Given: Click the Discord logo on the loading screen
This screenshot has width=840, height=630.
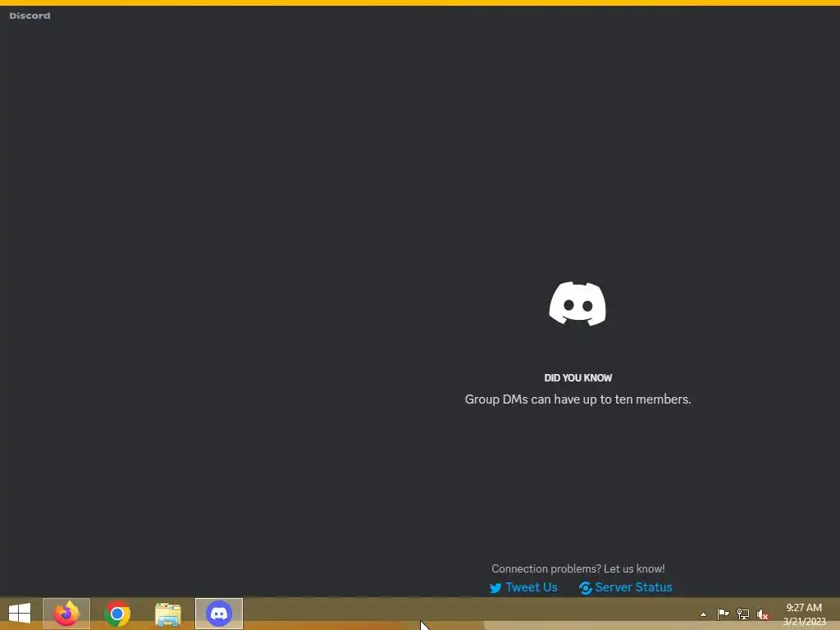Looking at the screenshot, I should pyautogui.click(x=577, y=304).
